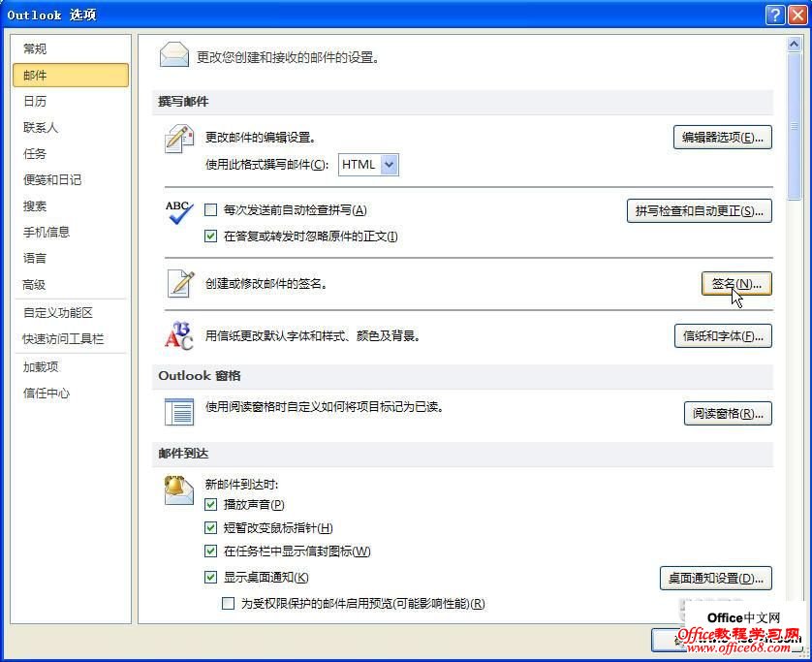Enable 为受权限保护的邮件启用预览 checkbox
Image resolution: width=812 pixels, height=662 pixels.
(228, 604)
